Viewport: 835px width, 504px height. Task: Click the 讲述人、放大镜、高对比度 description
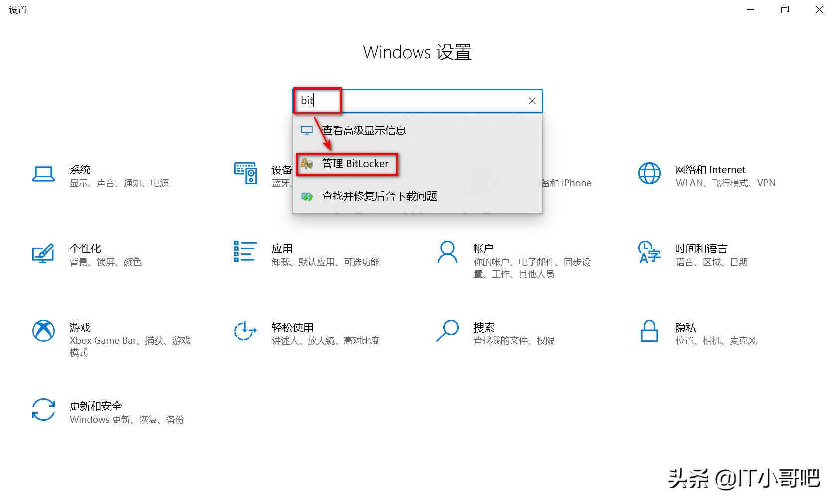click(x=326, y=341)
